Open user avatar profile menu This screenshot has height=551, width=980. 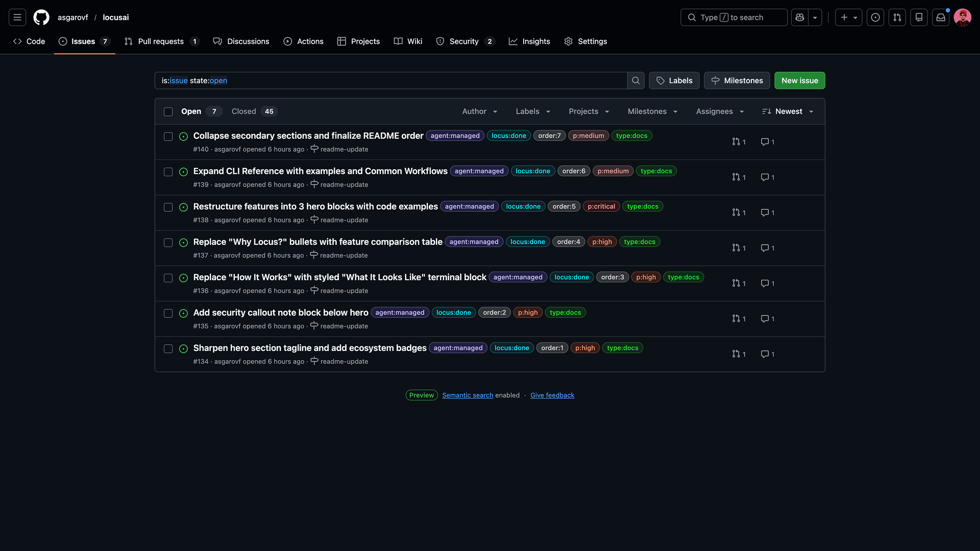(962, 17)
